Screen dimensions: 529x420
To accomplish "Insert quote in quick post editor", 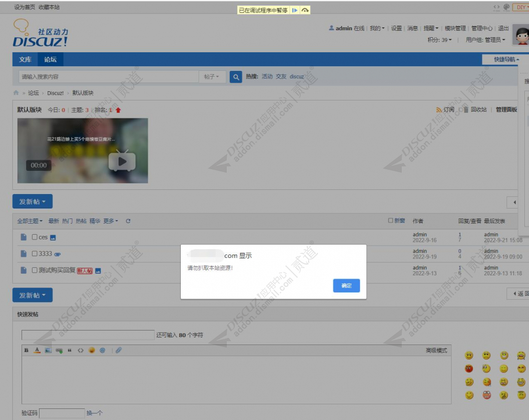I will point(70,350).
